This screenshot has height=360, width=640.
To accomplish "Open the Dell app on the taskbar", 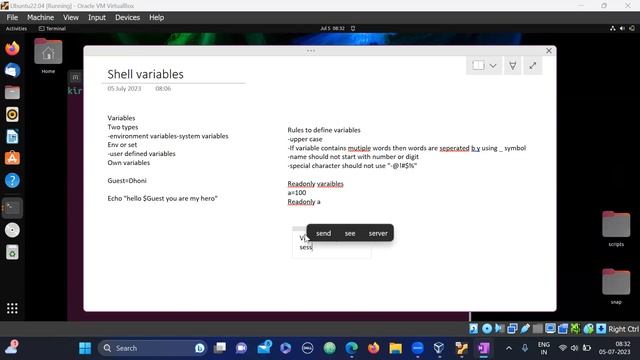I will [307, 348].
